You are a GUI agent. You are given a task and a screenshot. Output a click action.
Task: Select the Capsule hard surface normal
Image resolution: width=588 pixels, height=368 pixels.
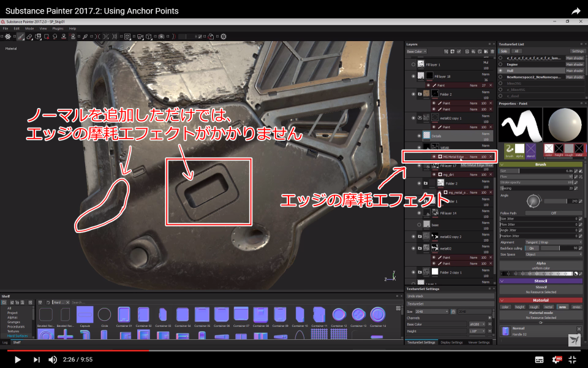85,314
